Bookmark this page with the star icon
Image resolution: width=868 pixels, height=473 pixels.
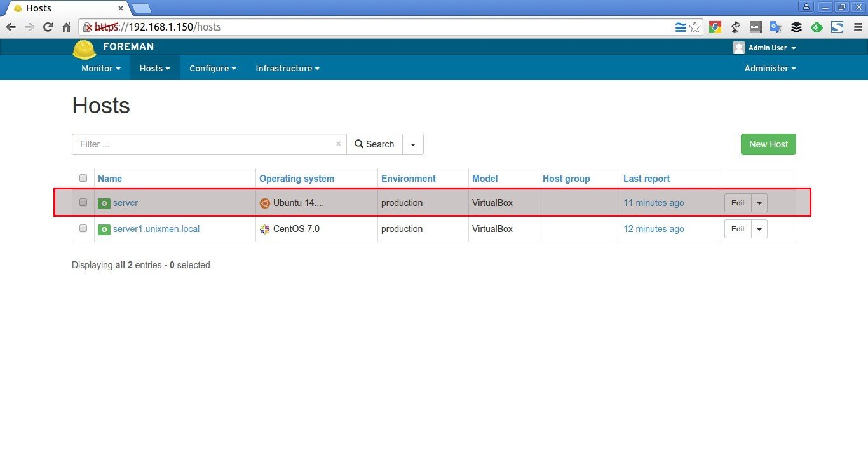(x=695, y=27)
